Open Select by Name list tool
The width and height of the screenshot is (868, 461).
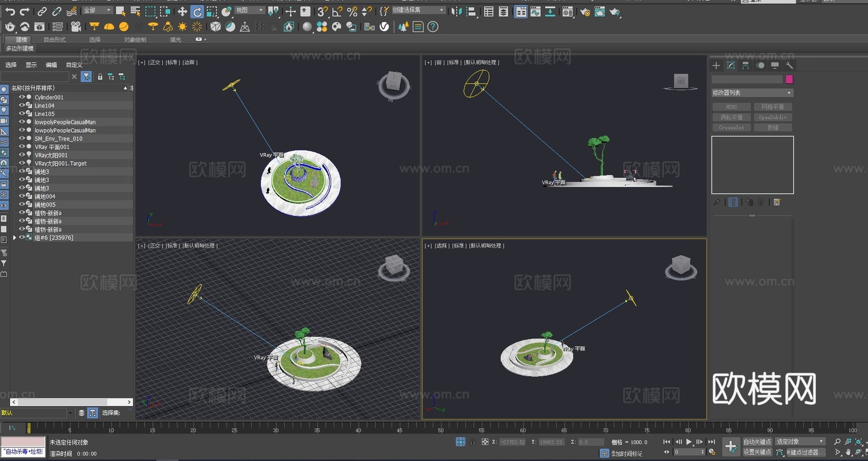(x=136, y=12)
